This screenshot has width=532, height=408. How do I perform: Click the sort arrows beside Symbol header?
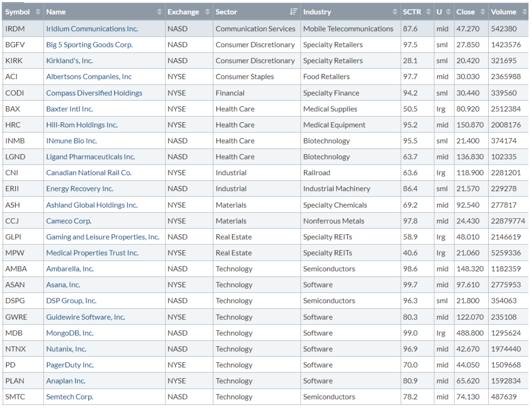(37, 12)
